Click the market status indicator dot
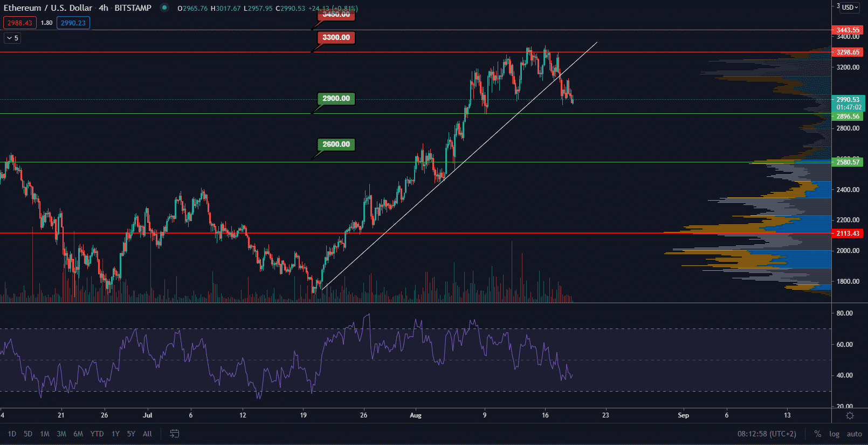Screen dimensions: 868x445 click(164, 8)
